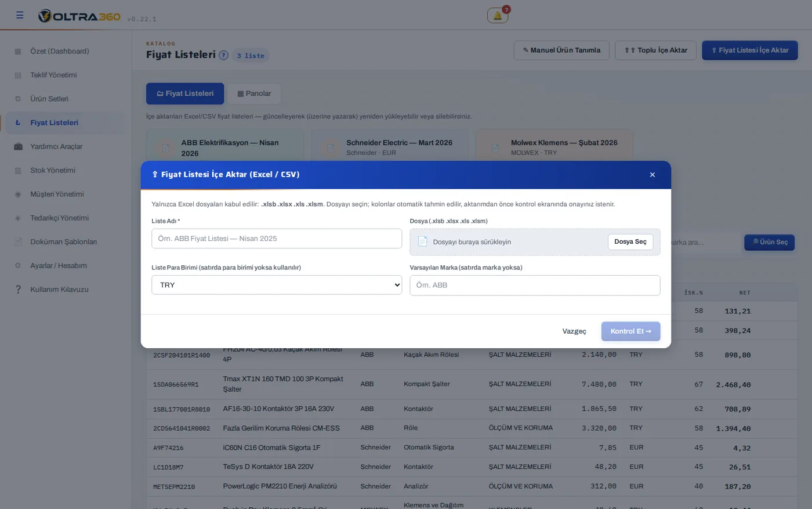Toggle the hamburger menu icon
Image resolution: width=812 pixels, height=509 pixels.
pyautogui.click(x=20, y=15)
